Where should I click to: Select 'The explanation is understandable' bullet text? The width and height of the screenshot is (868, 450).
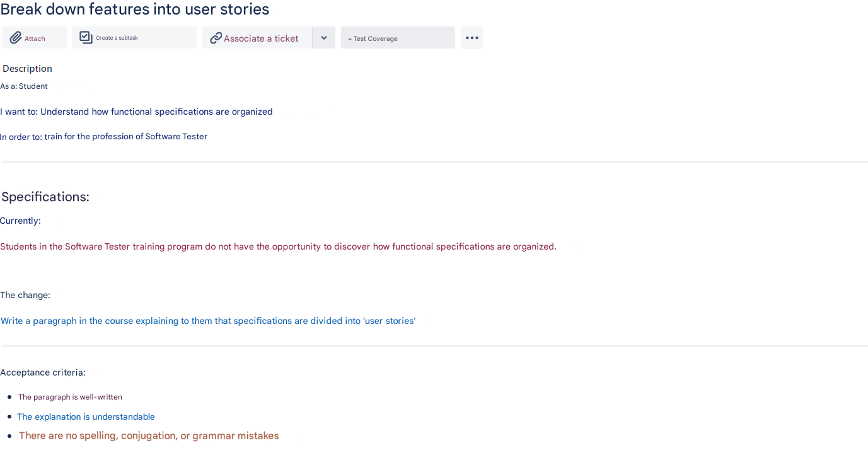click(x=86, y=417)
